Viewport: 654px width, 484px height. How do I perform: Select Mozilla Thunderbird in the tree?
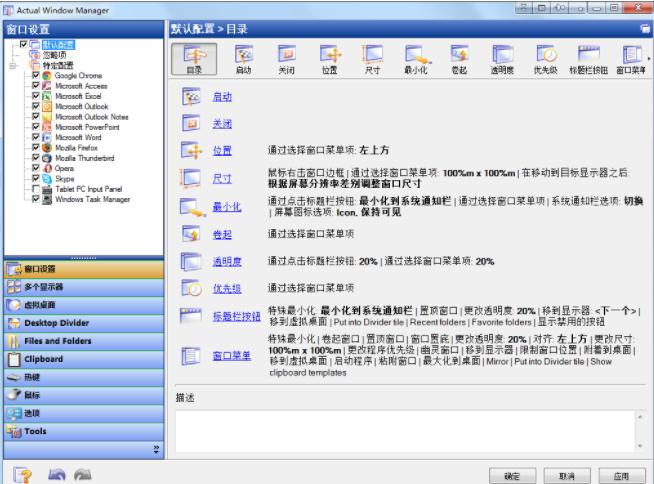(85, 158)
